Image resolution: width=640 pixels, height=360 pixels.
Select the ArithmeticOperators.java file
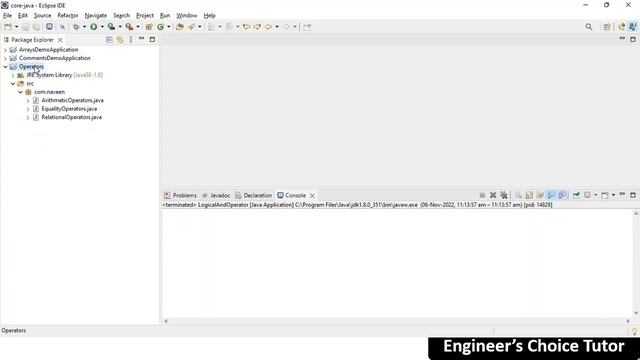point(73,100)
